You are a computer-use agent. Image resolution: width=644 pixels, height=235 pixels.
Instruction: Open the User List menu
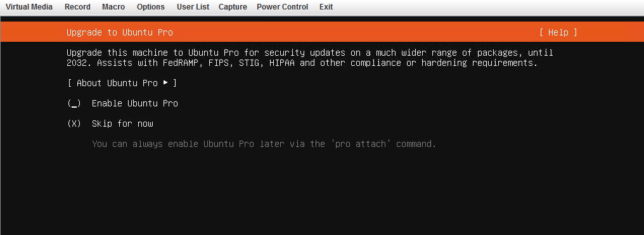[193, 7]
